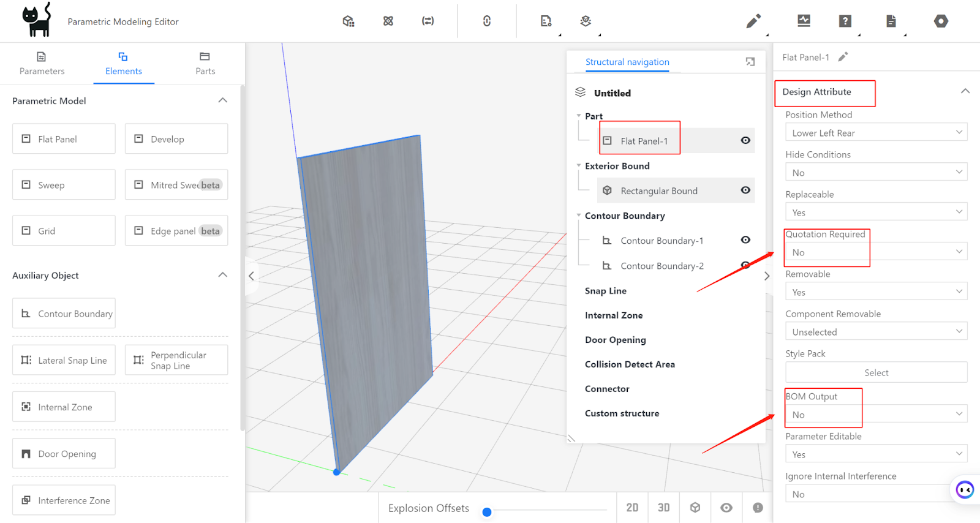This screenshot has width=980, height=523.
Task: Click the Explosion Offsets slider handle
Action: tap(487, 512)
